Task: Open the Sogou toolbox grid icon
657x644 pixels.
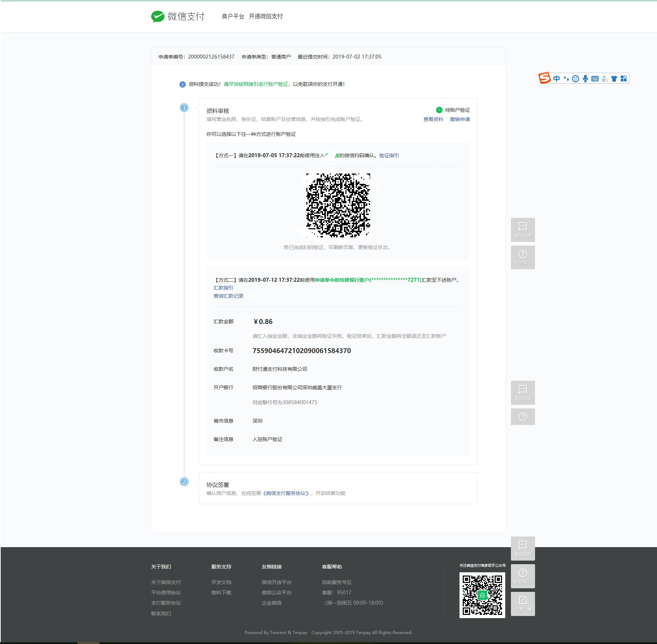Action: point(624,79)
